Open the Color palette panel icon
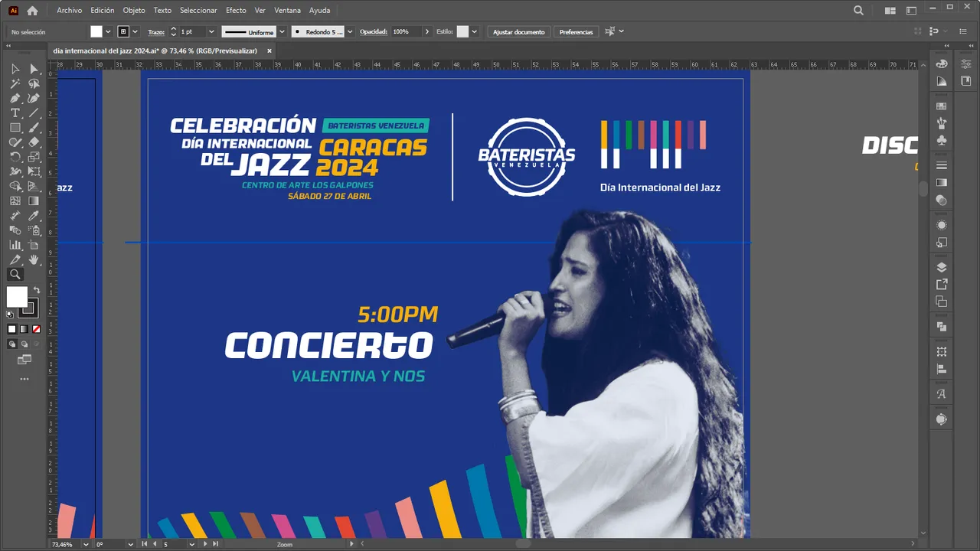The height and width of the screenshot is (551, 980). click(x=942, y=64)
